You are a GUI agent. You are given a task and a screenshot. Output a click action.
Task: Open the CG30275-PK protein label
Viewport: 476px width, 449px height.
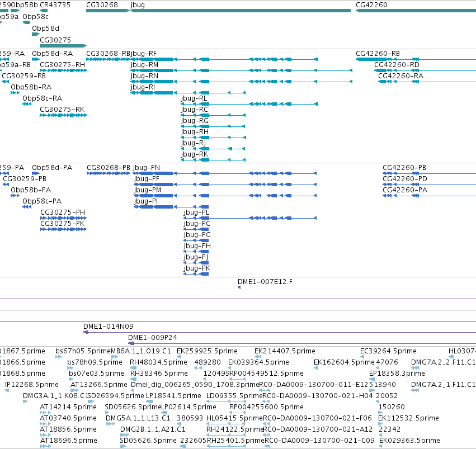click(63, 224)
